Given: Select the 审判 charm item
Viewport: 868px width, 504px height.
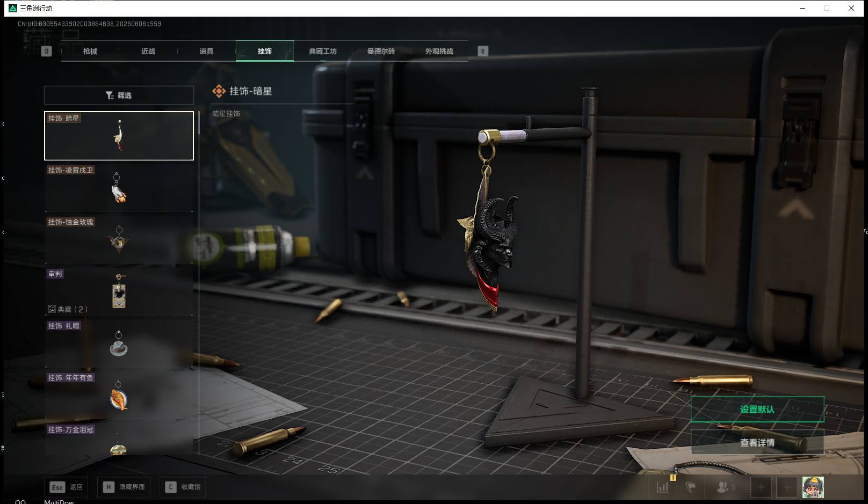Looking at the screenshot, I should point(119,291).
